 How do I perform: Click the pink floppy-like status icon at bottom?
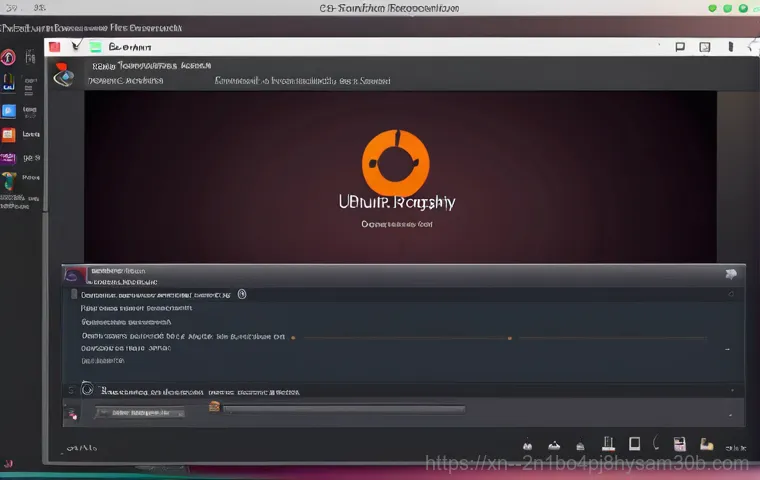[680, 444]
